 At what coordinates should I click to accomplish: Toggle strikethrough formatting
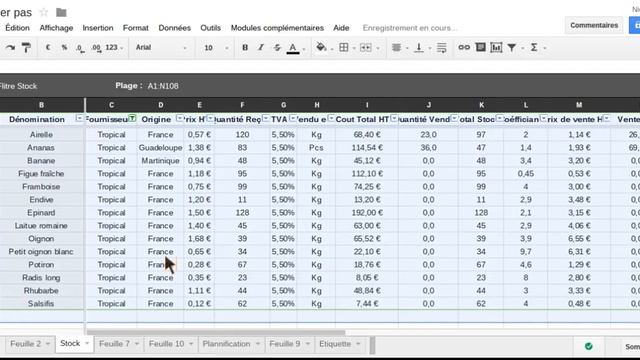pyautogui.click(x=277, y=47)
